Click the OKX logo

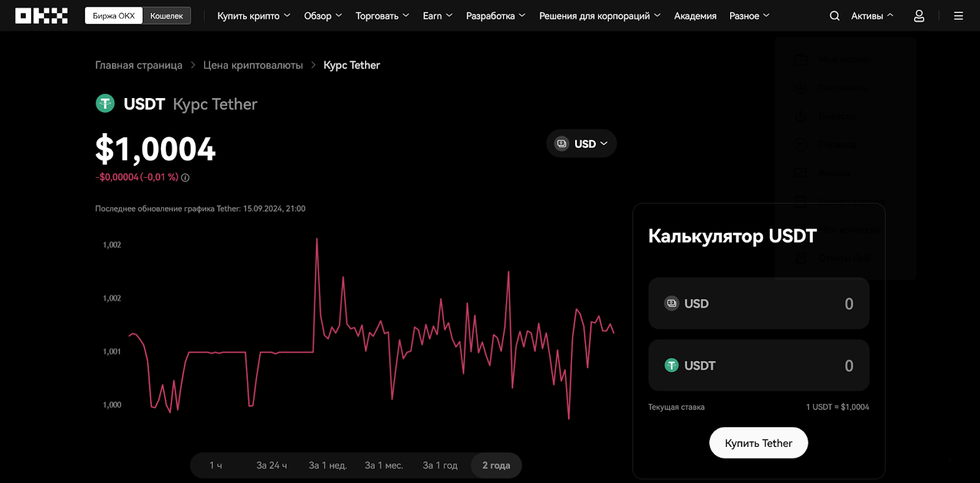click(x=42, y=16)
